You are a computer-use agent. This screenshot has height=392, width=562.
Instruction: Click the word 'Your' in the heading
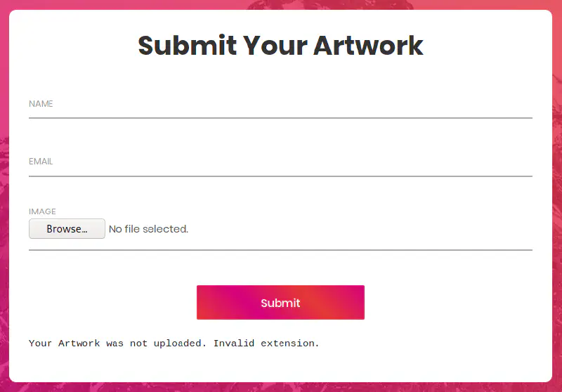275,46
